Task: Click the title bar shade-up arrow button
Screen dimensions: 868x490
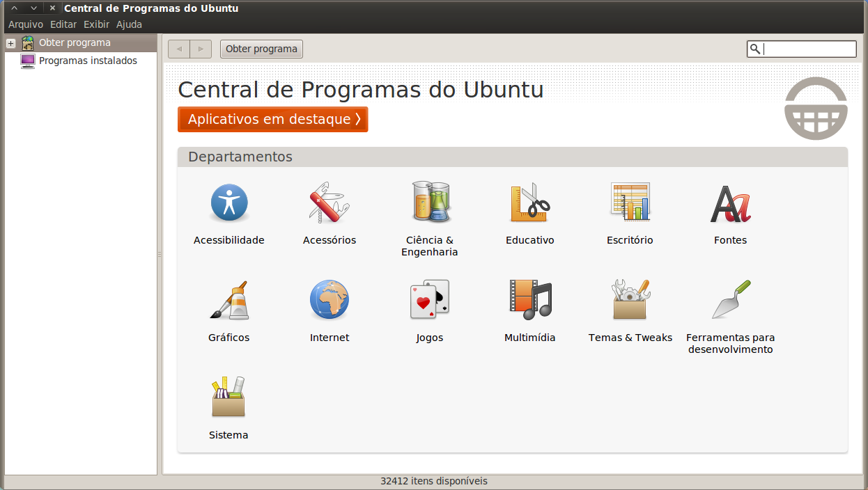Action: (14, 8)
